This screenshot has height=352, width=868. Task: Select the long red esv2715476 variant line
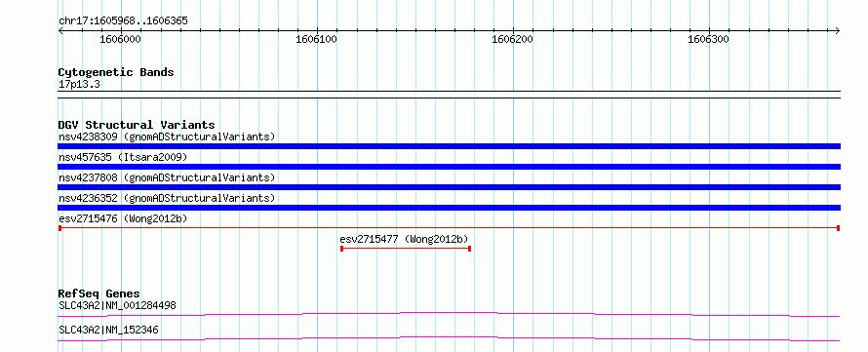tap(449, 228)
